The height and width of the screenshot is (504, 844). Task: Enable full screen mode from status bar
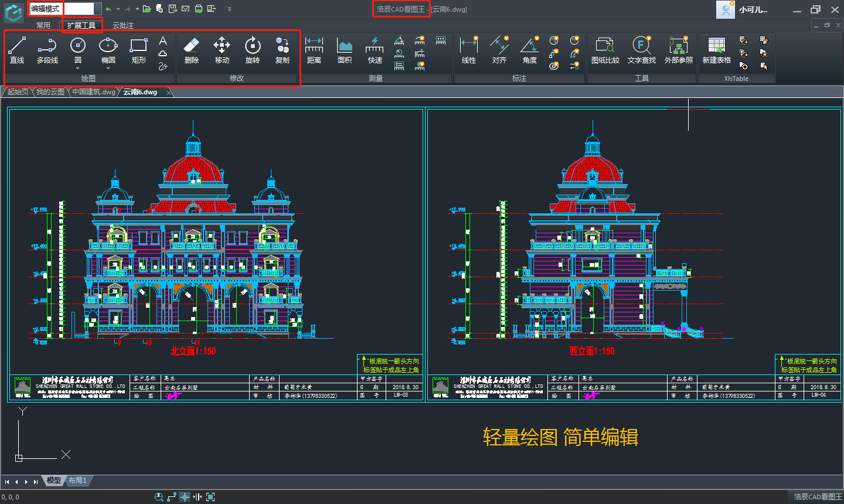[210, 496]
